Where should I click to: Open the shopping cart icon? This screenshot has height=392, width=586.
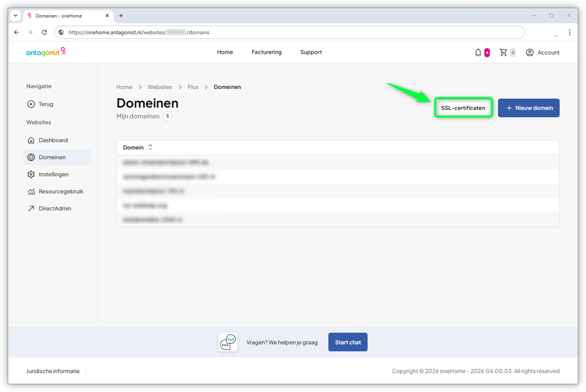tap(503, 52)
